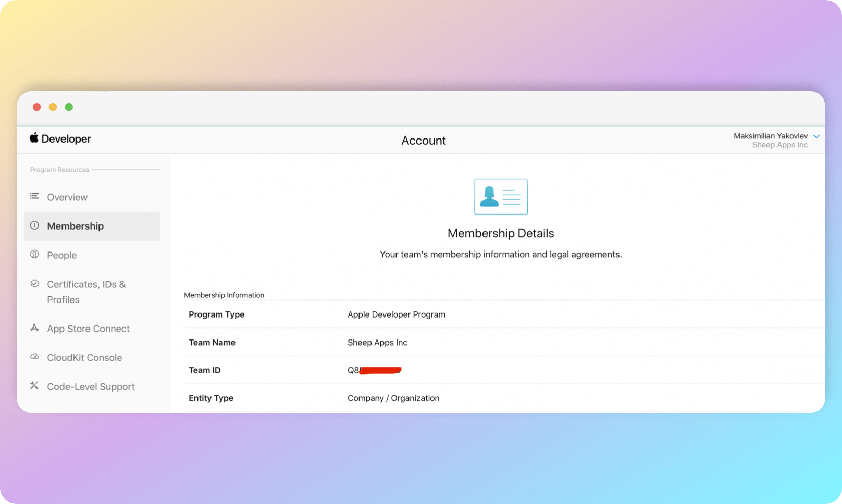Click the Developer home link
This screenshot has height=504, width=842.
(x=60, y=138)
